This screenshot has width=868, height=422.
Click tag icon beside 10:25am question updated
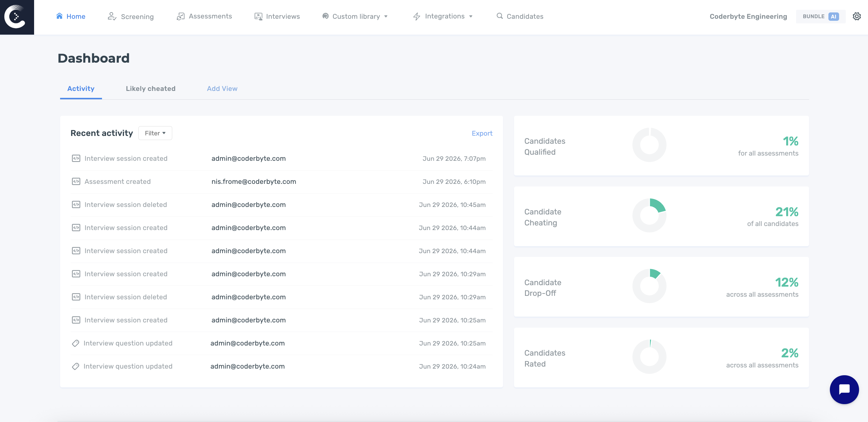(x=75, y=343)
